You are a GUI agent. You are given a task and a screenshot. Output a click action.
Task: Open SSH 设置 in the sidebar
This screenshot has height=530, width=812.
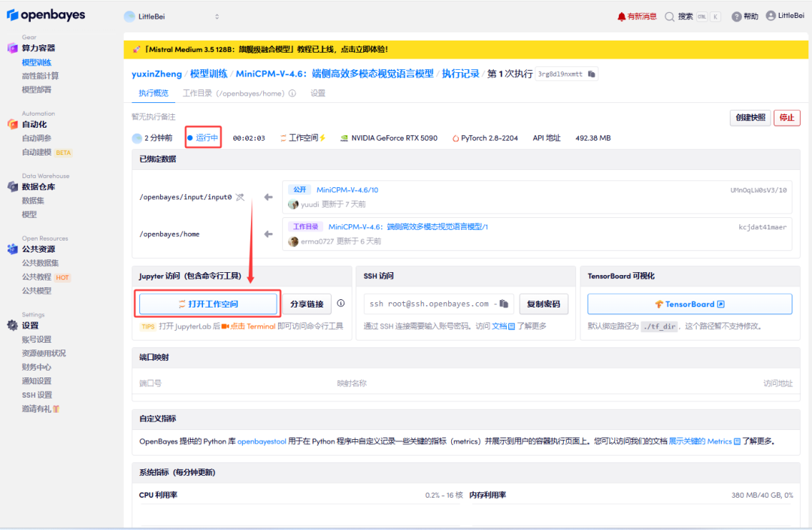38,395
